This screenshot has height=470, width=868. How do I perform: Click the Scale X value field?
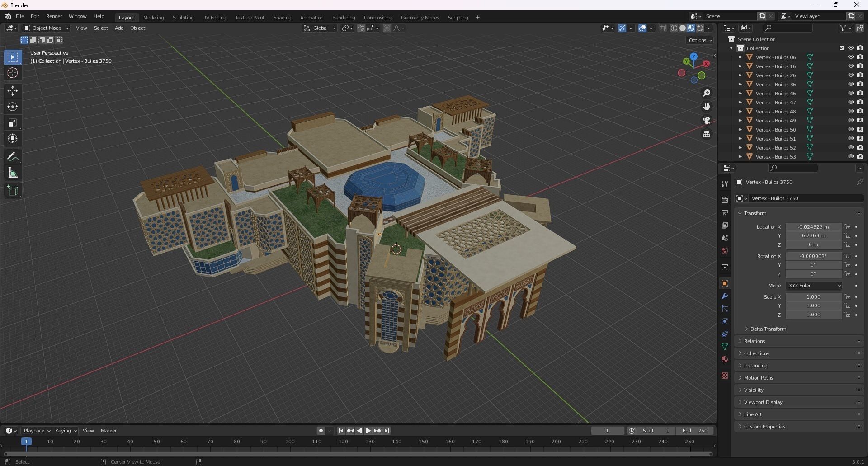(x=813, y=297)
